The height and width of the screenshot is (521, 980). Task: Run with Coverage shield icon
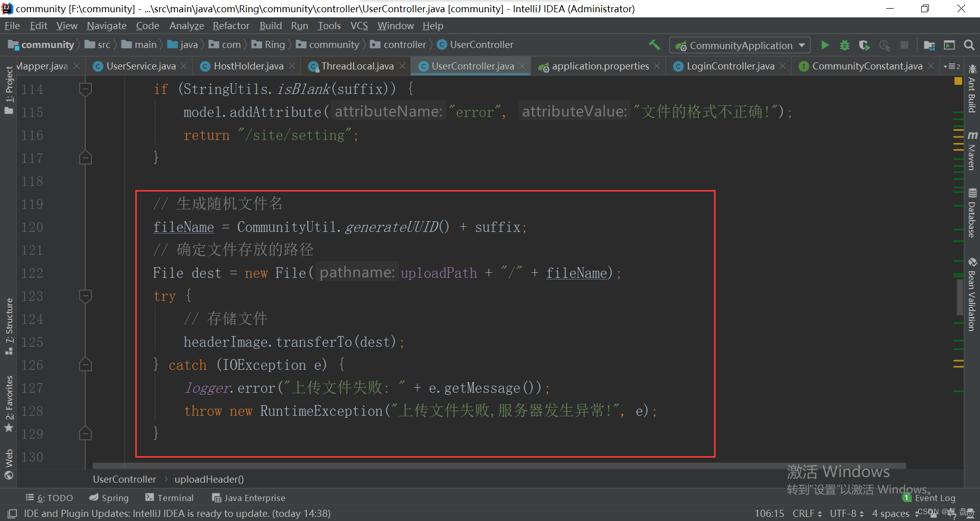864,45
